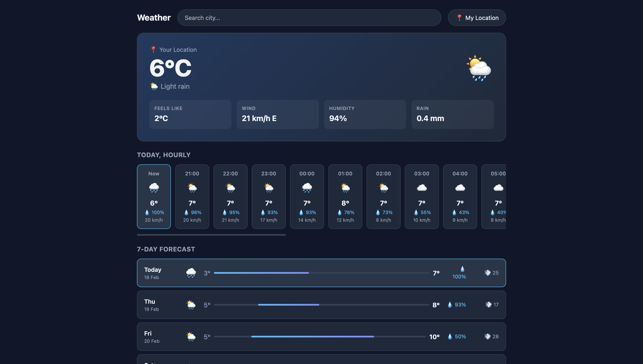
Task: Expand the Fri 20 Feb forecast details
Action: pos(321,336)
